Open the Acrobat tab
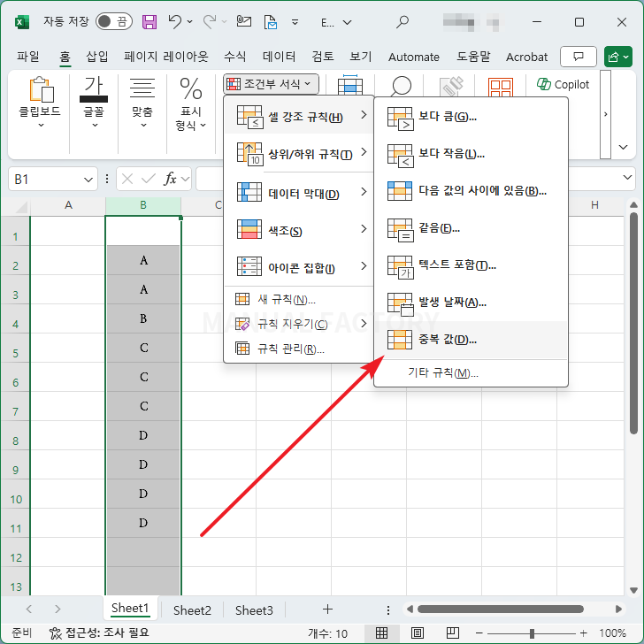This screenshot has height=644, width=644. click(526, 57)
